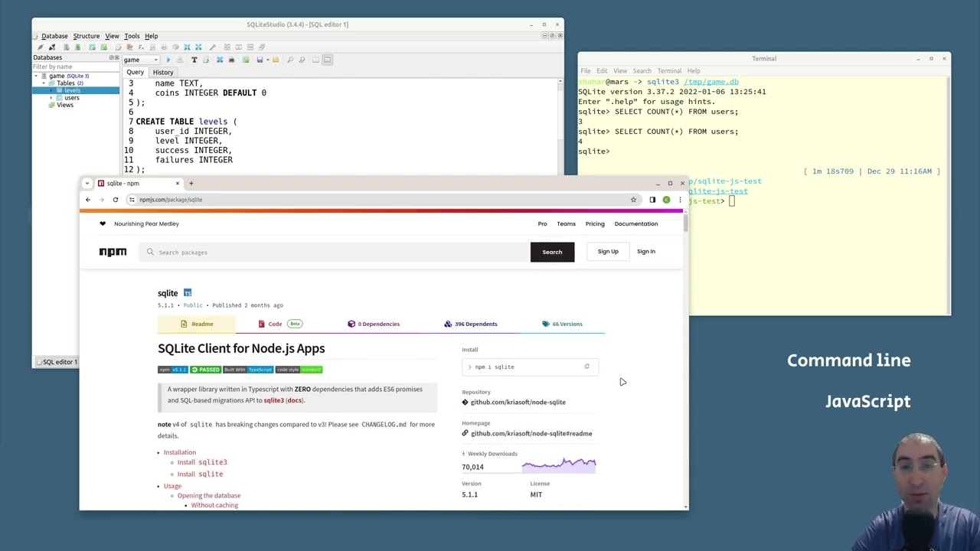Click the magnifier search icon in editor toolbar

click(290, 60)
